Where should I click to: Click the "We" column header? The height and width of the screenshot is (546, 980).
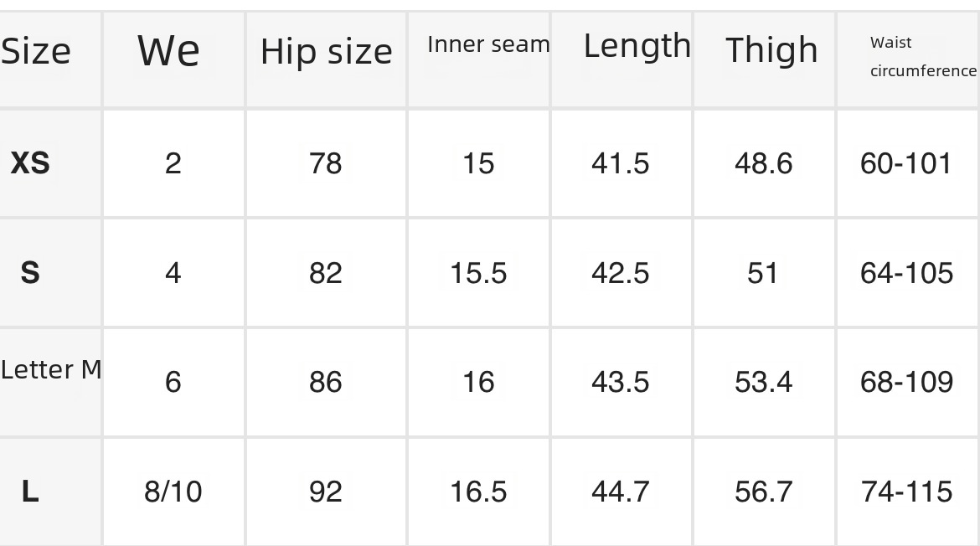pos(168,51)
